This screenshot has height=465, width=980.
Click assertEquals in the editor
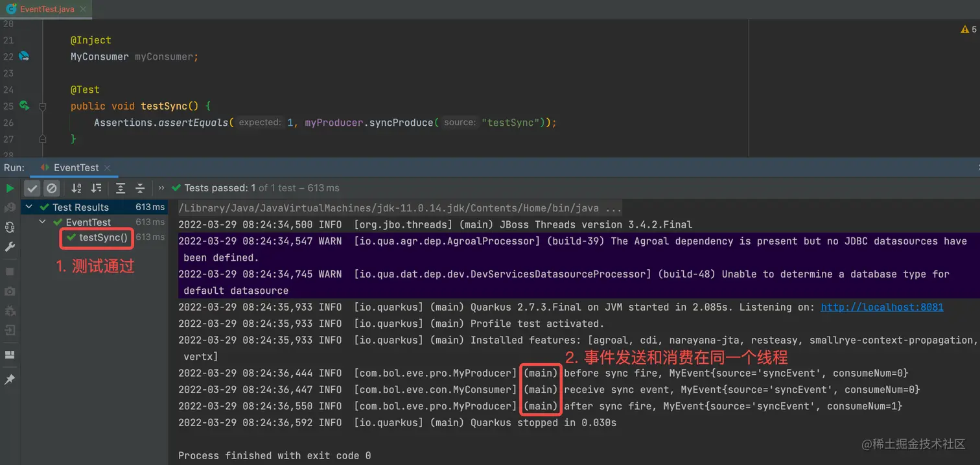click(193, 122)
